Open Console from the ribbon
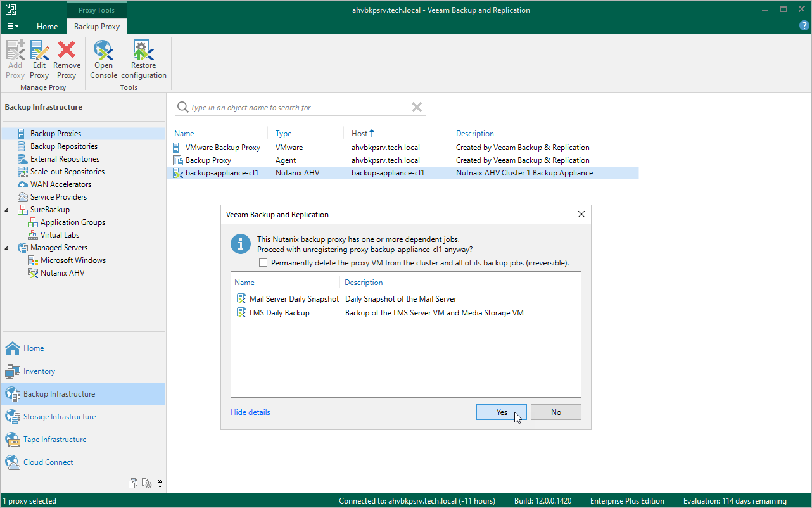This screenshot has width=812, height=508. tap(103, 60)
